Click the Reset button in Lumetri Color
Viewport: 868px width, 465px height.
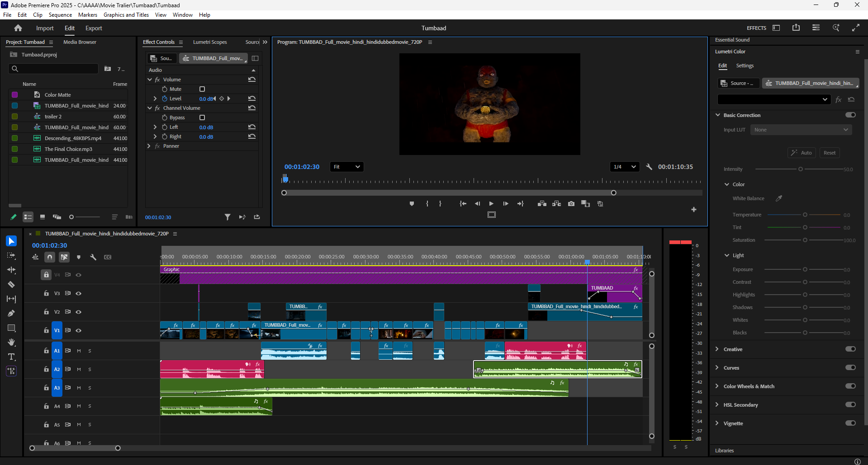830,153
